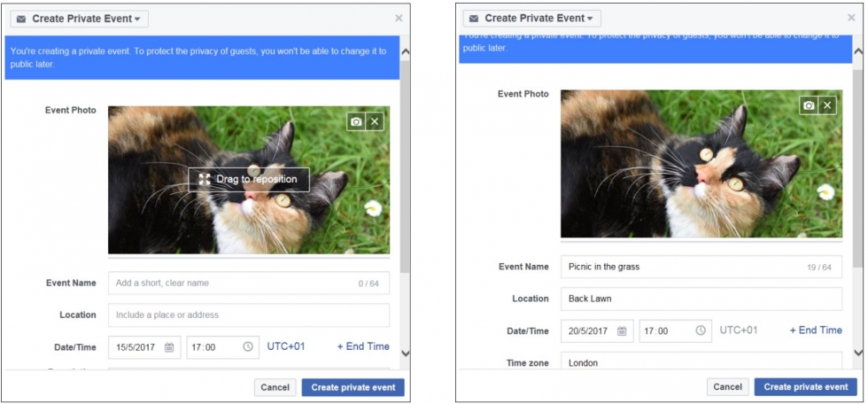Click 'Picnic in the grass' event name field
868x404 pixels.
(x=701, y=267)
